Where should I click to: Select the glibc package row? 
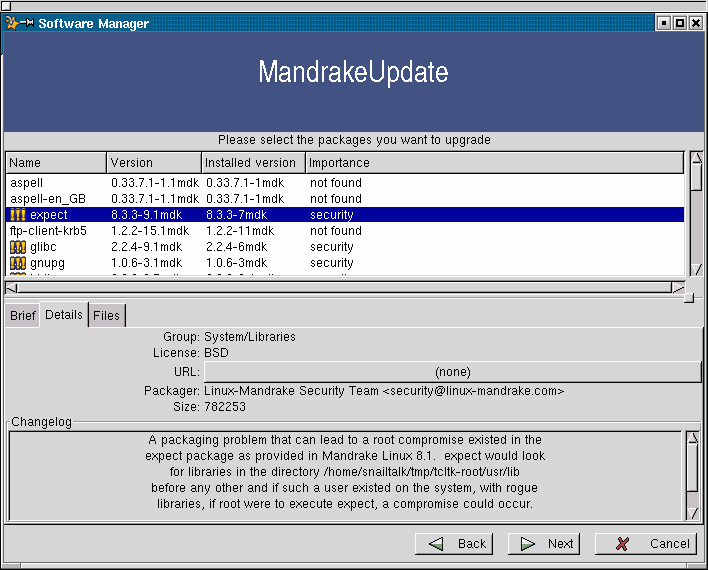345,247
